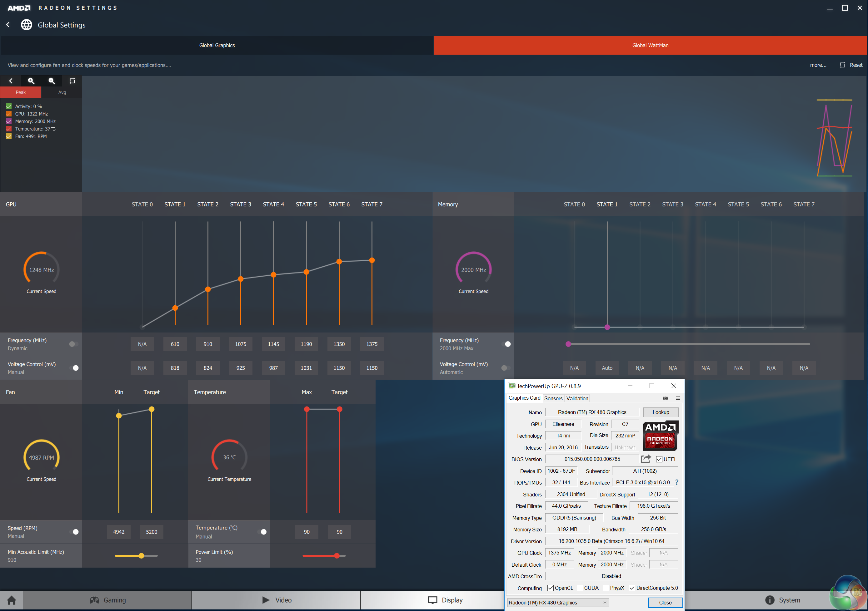Open the Sensors tab in GPU-Z

click(x=553, y=398)
